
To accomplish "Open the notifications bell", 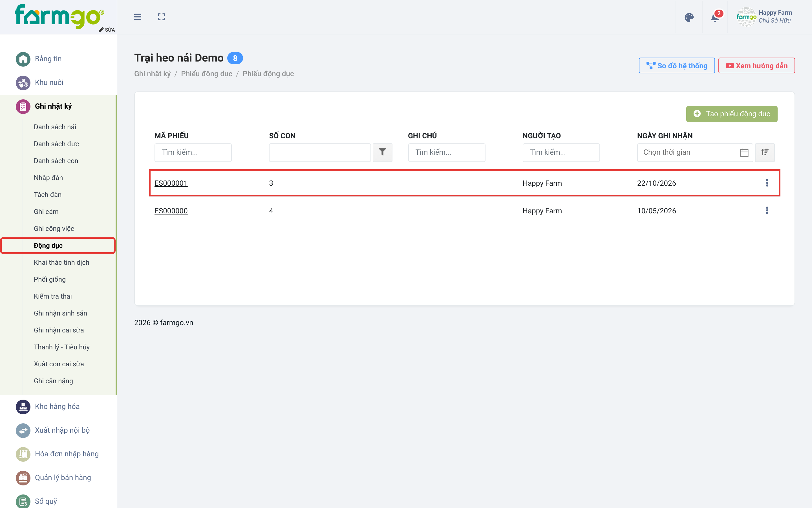I will pyautogui.click(x=715, y=17).
